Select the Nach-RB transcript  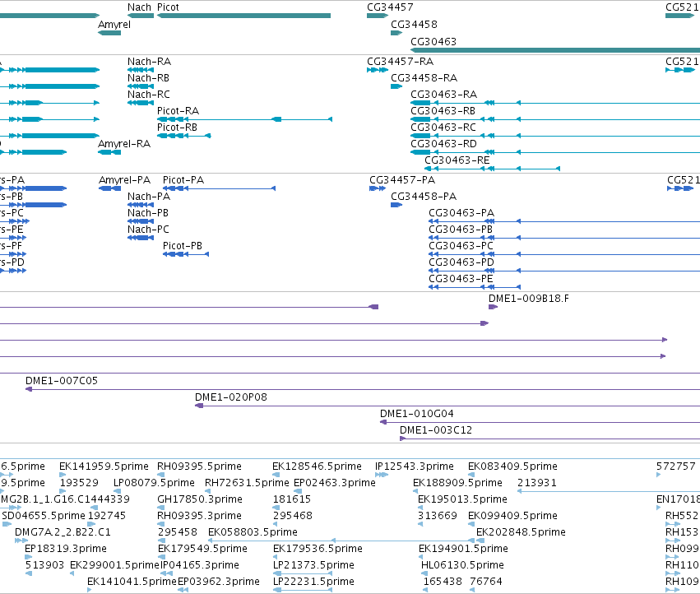(141, 86)
